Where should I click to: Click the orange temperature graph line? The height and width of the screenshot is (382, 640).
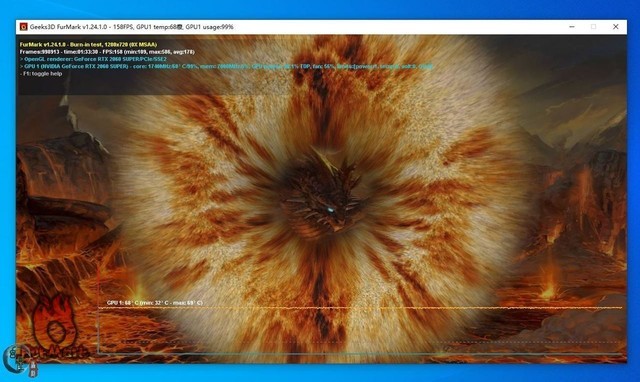click(360, 307)
